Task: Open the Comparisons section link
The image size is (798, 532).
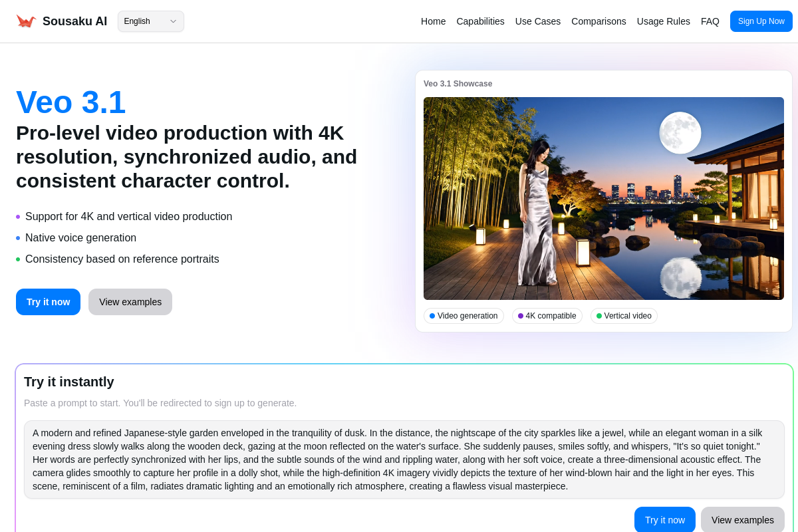Action: coord(598,21)
